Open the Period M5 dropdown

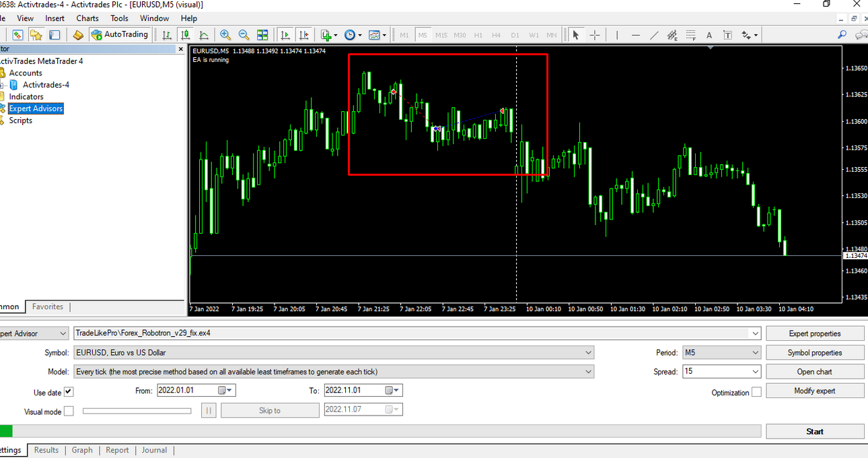[x=754, y=352]
